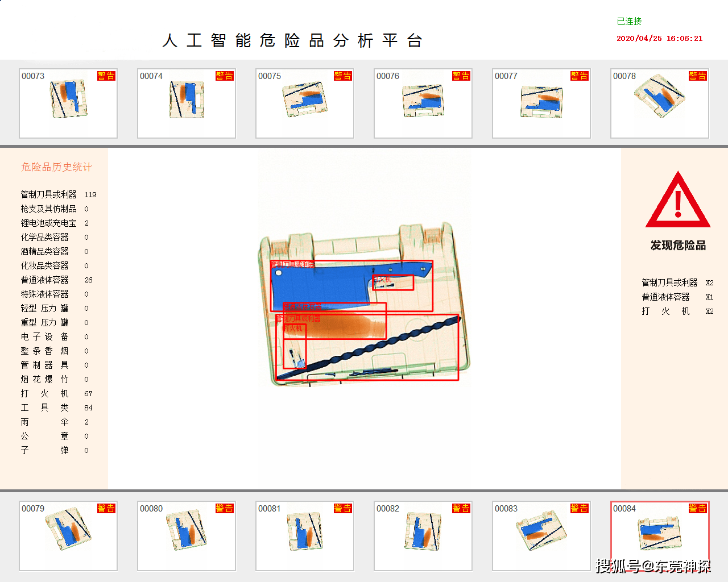The height and width of the screenshot is (582, 728).
Task: Select 打火机 statistics row with count 67
Action: 57,393
